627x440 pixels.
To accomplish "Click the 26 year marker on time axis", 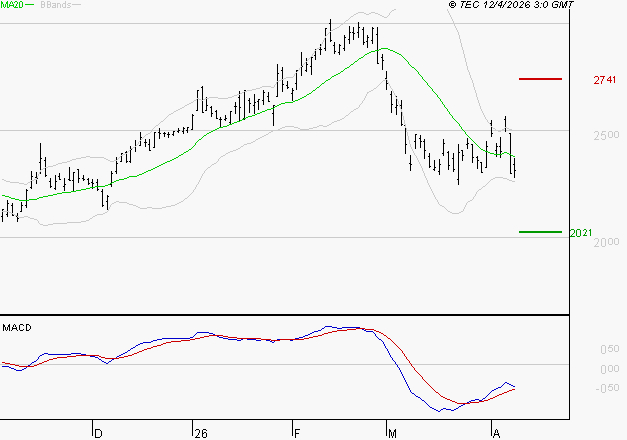I will (x=201, y=434).
